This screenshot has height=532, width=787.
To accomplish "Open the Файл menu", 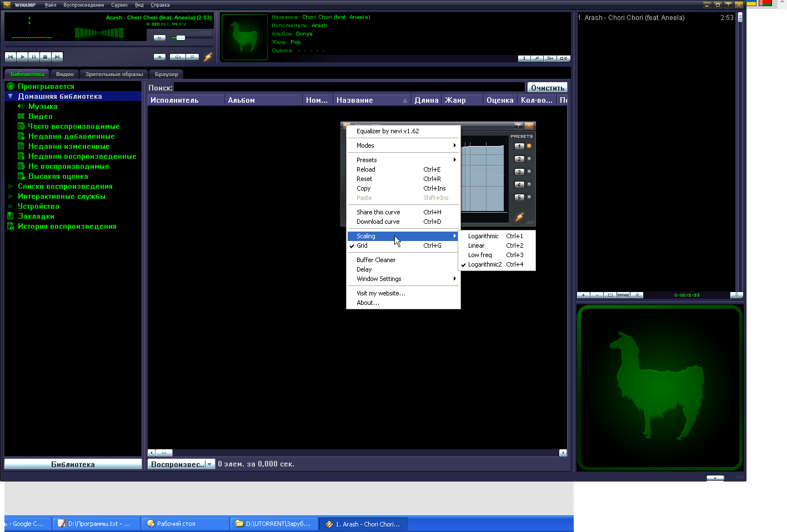I will 51,5.
